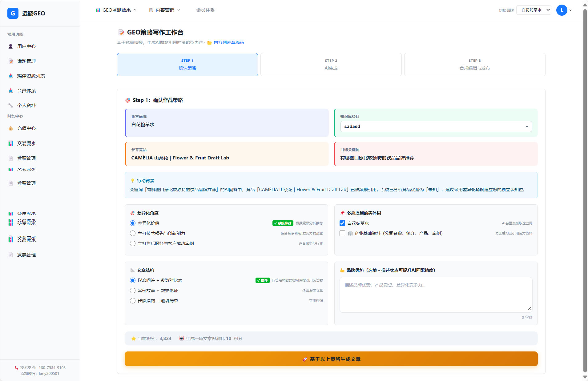Open 会员体系 in the left sidebar
Screen dimensions: 588x381
pos(26,90)
